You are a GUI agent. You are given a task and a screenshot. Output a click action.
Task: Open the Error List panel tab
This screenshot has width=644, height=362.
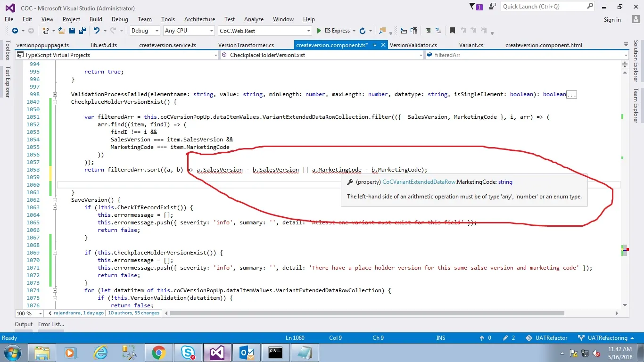pyautogui.click(x=51, y=324)
